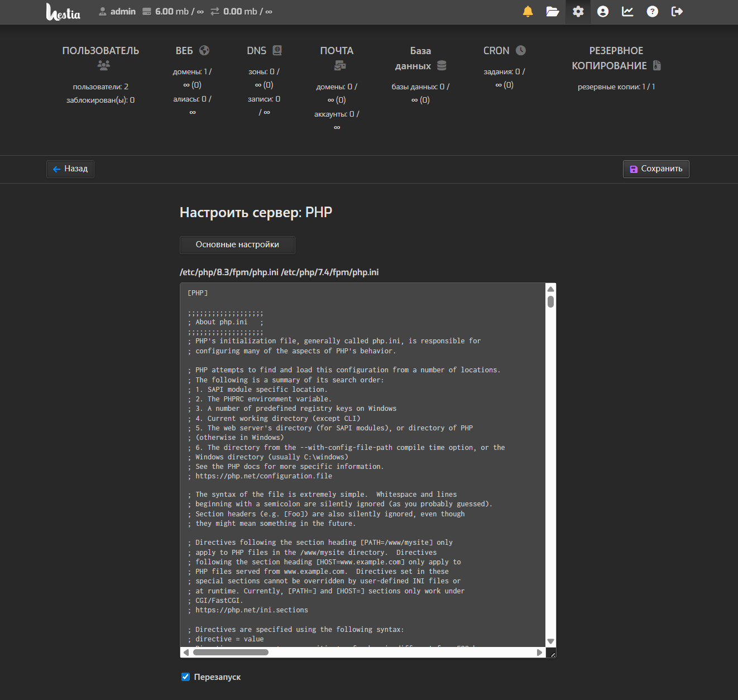Toggle the Перезапуск checkbox
The height and width of the screenshot is (700, 738).
coord(186,677)
